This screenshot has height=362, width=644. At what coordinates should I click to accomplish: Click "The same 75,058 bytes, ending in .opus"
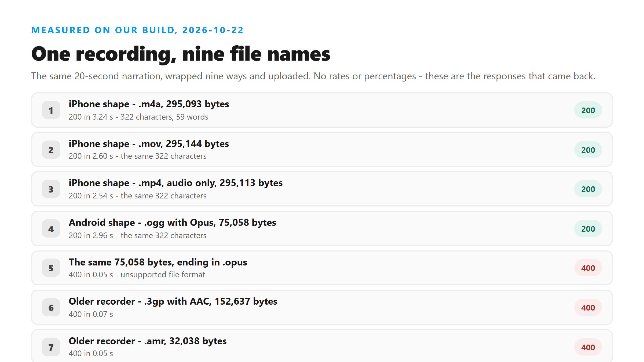pos(158,262)
